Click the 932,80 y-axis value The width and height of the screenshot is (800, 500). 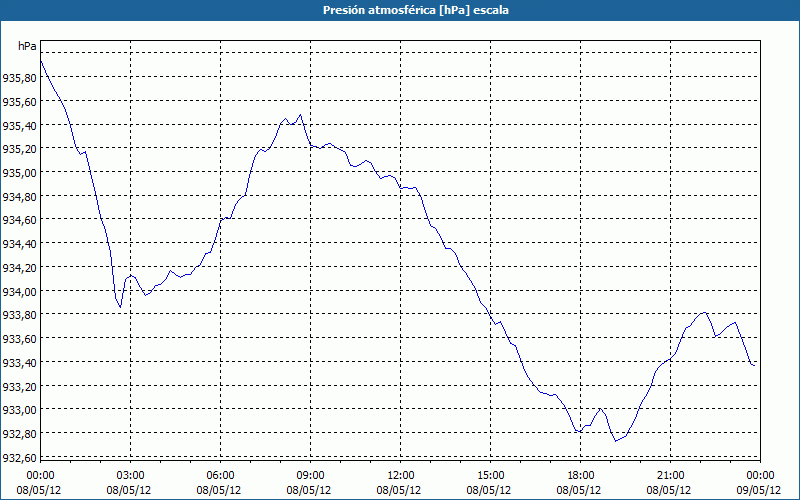[19, 433]
